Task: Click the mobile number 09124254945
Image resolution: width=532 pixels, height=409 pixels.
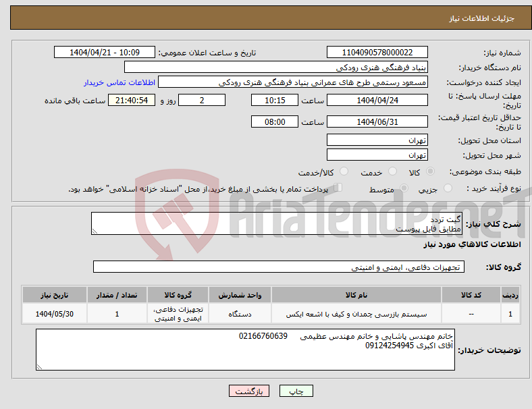Action: (x=390, y=346)
